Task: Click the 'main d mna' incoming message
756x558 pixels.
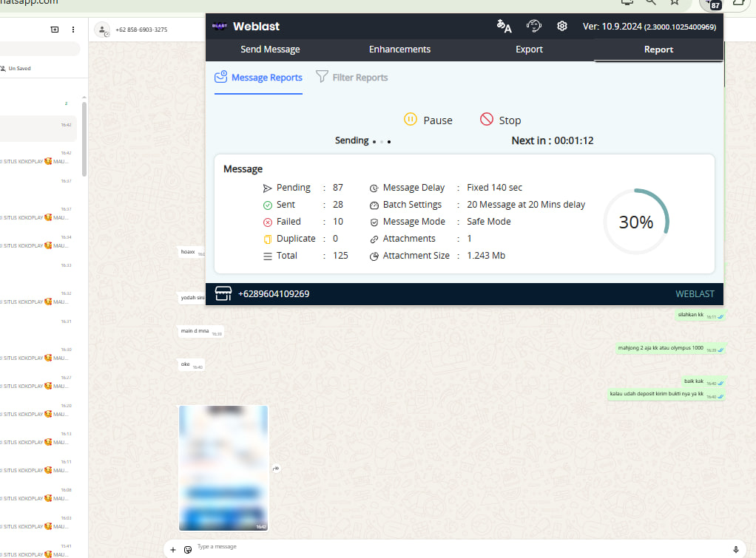Action: pyautogui.click(x=201, y=332)
